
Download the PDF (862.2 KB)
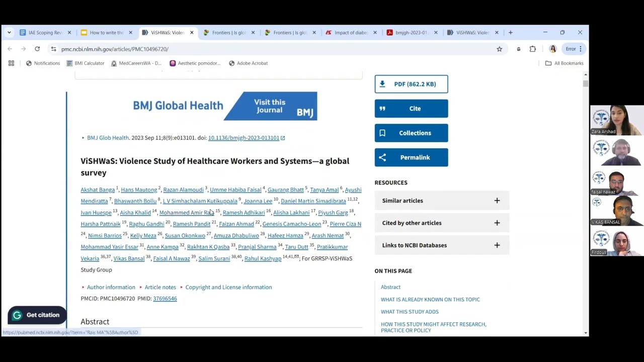click(x=411, y=84)
